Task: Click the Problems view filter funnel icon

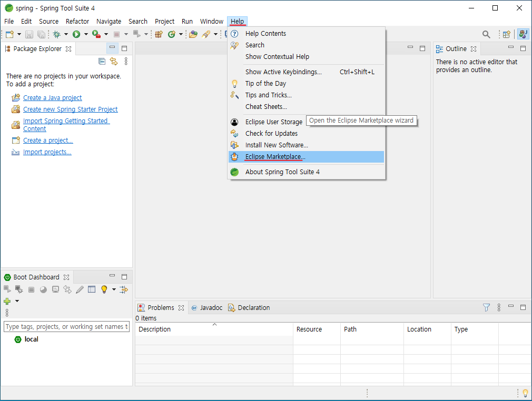Action: 486,307
